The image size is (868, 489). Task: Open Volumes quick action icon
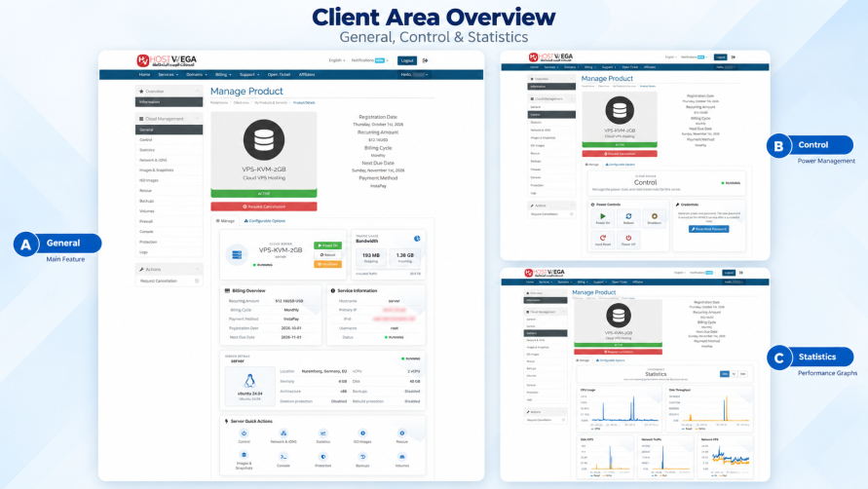click(x=402, y=457)
